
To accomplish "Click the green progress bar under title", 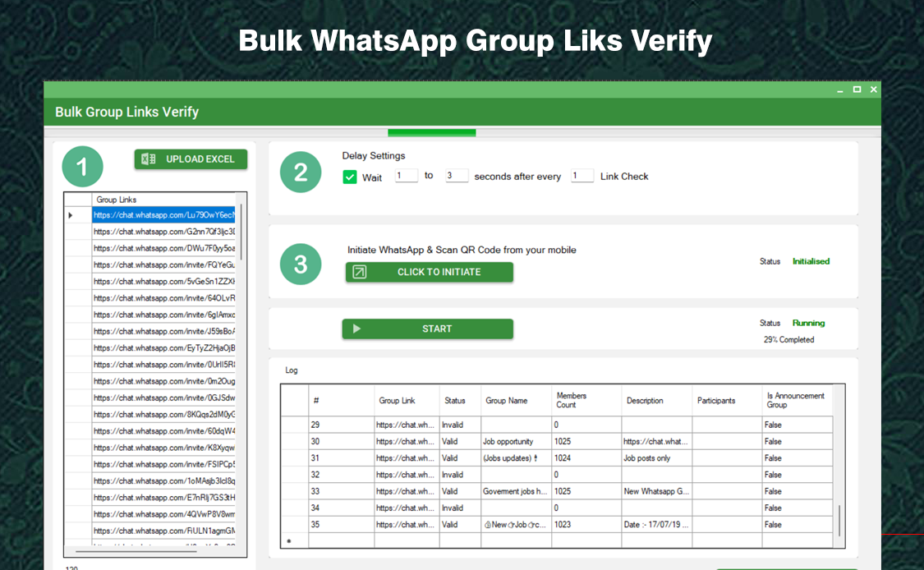I will (431, 132).
